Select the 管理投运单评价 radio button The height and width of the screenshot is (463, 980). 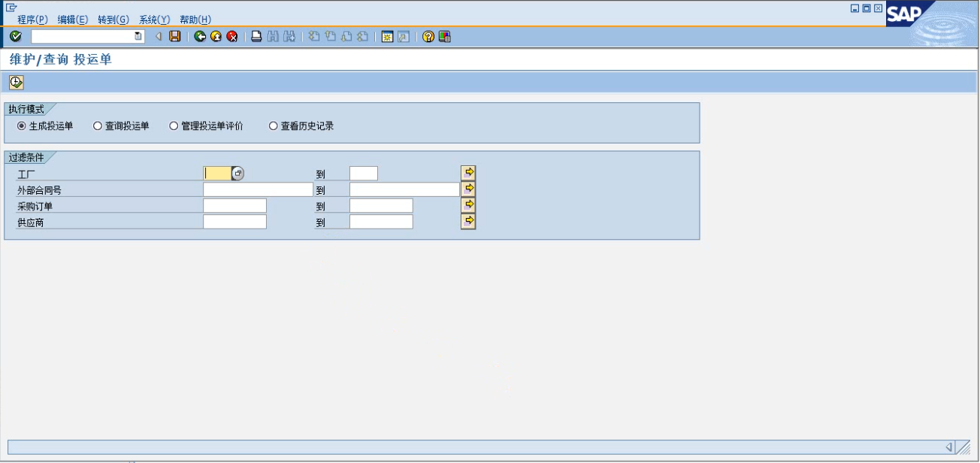(174, 126)
